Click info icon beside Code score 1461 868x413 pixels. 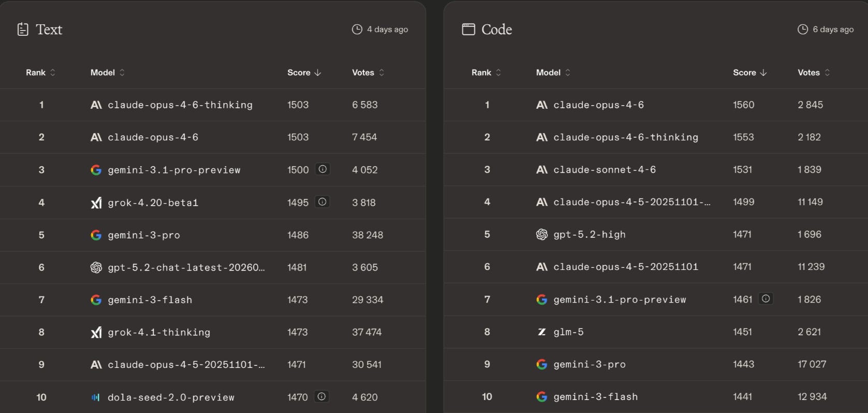coord(766,298)
